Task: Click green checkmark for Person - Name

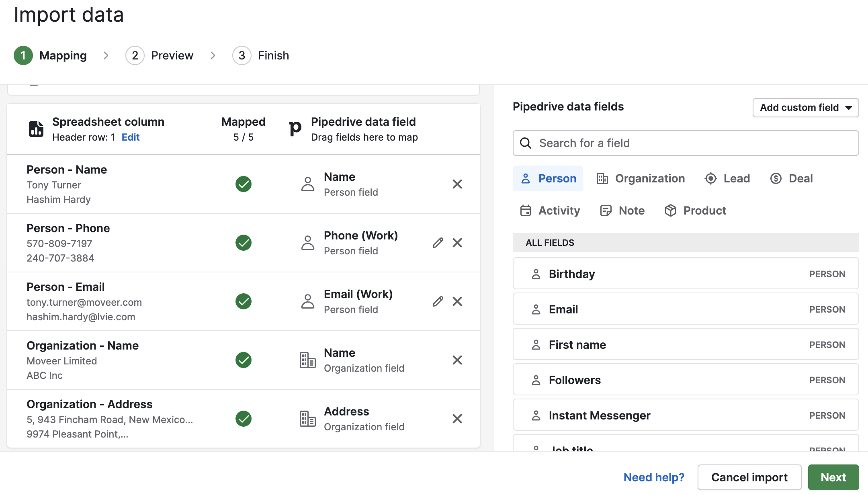Action: coord(244,184)
